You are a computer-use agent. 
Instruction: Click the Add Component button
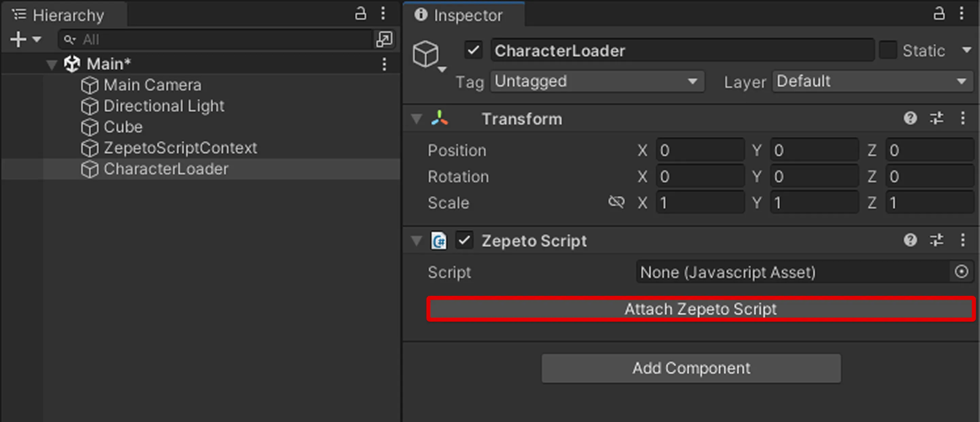[x=691, y=368]
